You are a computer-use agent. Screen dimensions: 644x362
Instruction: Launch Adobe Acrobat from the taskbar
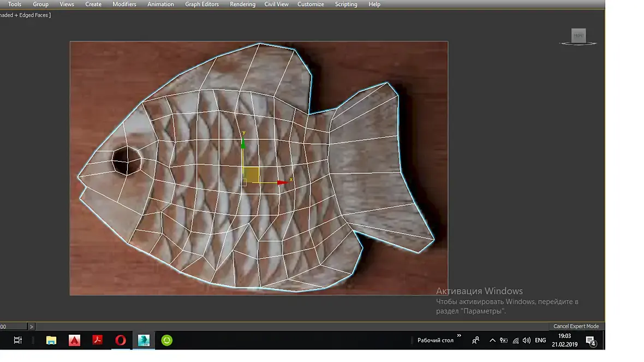98,340
